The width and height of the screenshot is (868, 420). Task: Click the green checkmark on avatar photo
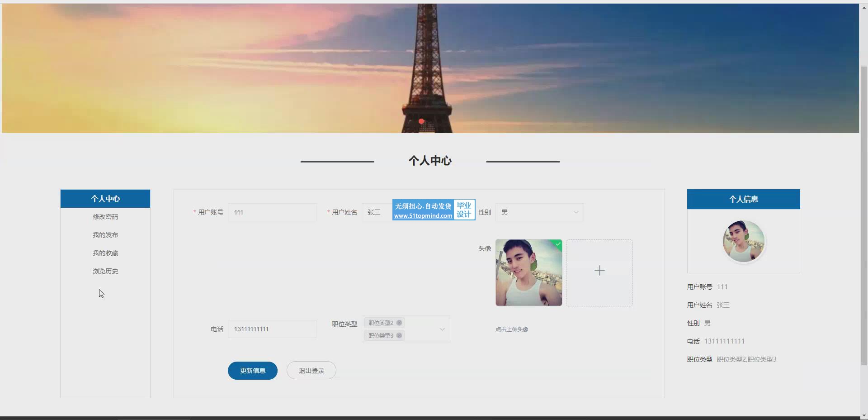tap(558, 244)
